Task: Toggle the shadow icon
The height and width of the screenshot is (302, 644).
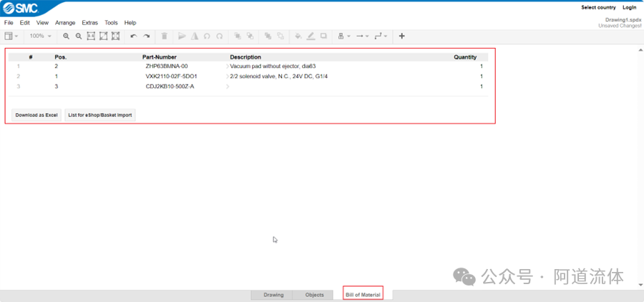Action: tap(323, 36)
